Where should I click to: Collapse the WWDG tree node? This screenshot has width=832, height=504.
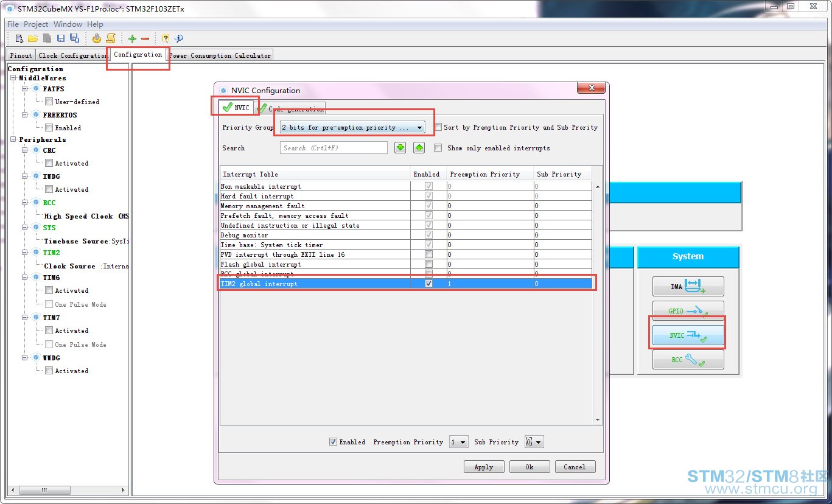(x=26, y=357)
